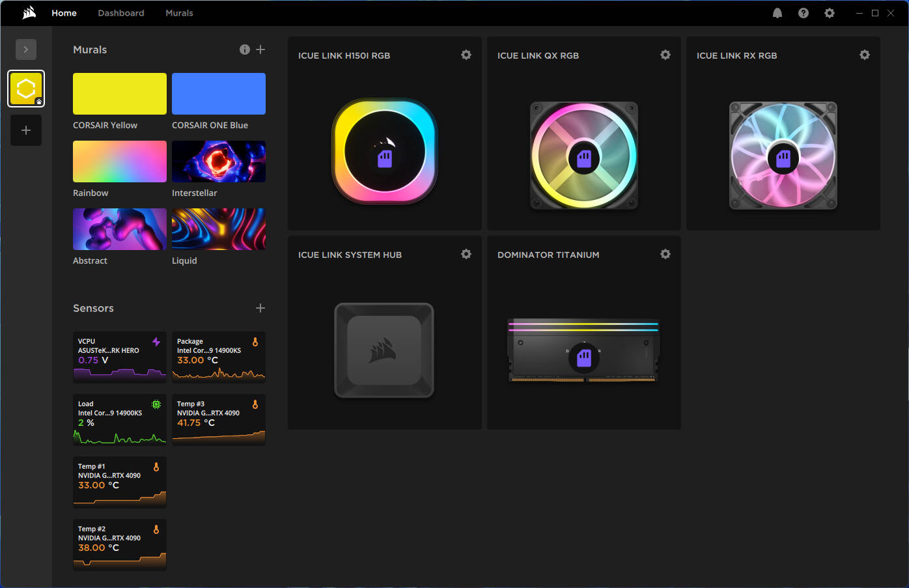909x588 pixels.
Task: Open the notifications bell icon
Action: (777, 13)
